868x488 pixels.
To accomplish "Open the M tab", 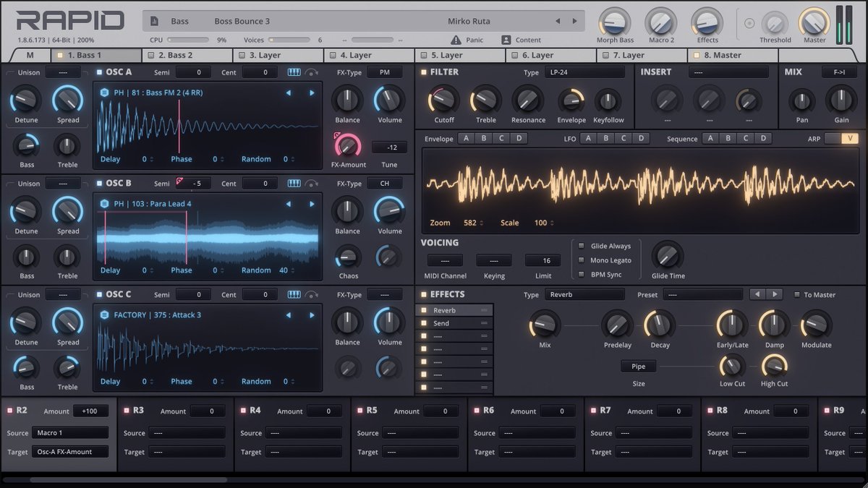I will point(30,55).
